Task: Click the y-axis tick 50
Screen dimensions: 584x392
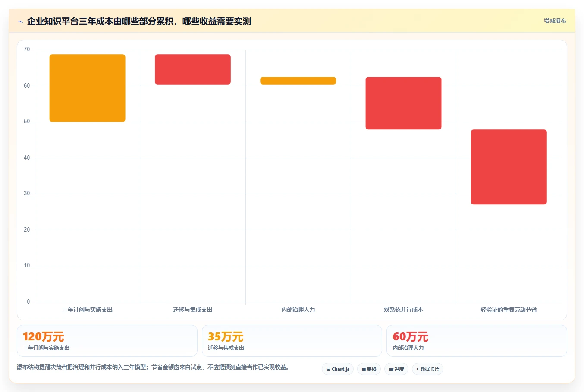Action: 27,122
